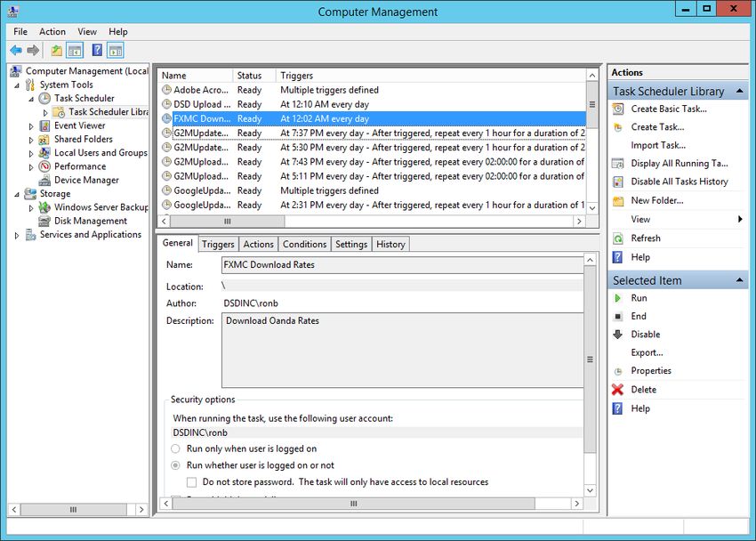Open the Action menu
The height and width of the screenshot is (541, 756).
click(52, 31)
